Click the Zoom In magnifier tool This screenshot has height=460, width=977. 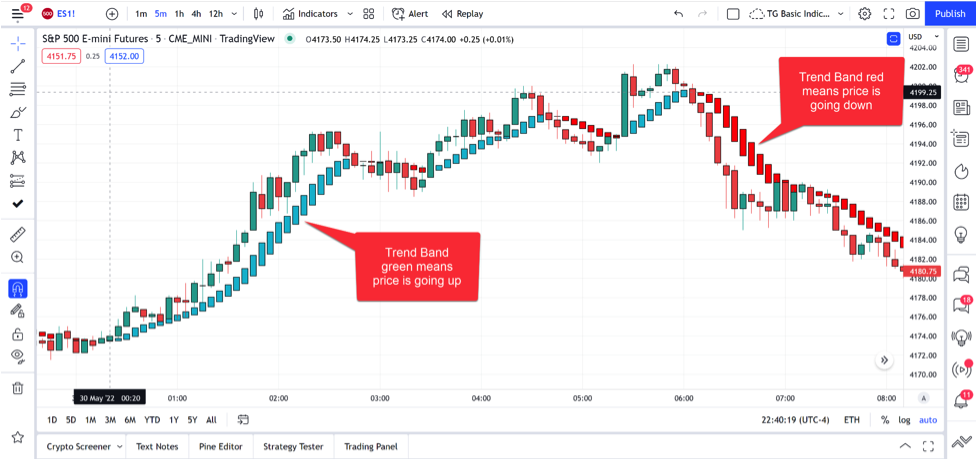point(18,258)
